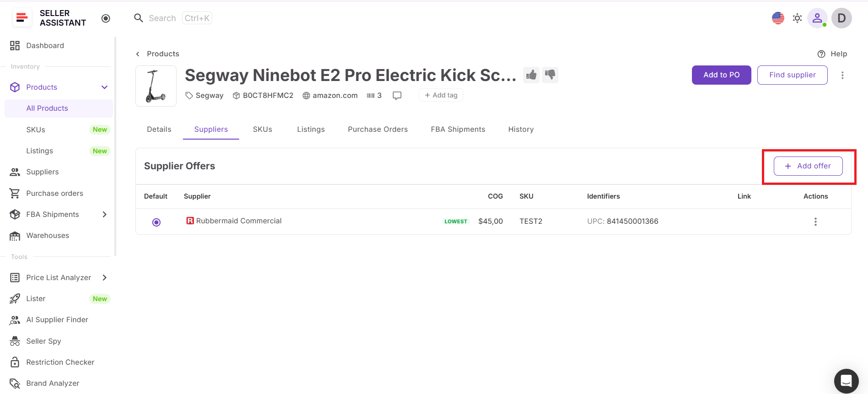Open the chat support widget
This screenshot has height=394, width=868.
tap(847, 381)
